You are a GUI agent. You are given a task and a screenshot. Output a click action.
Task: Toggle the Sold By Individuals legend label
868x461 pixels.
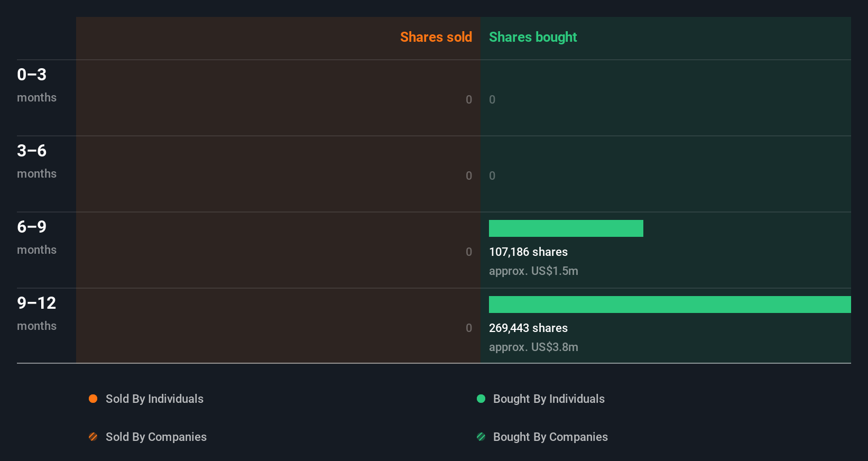154,399
